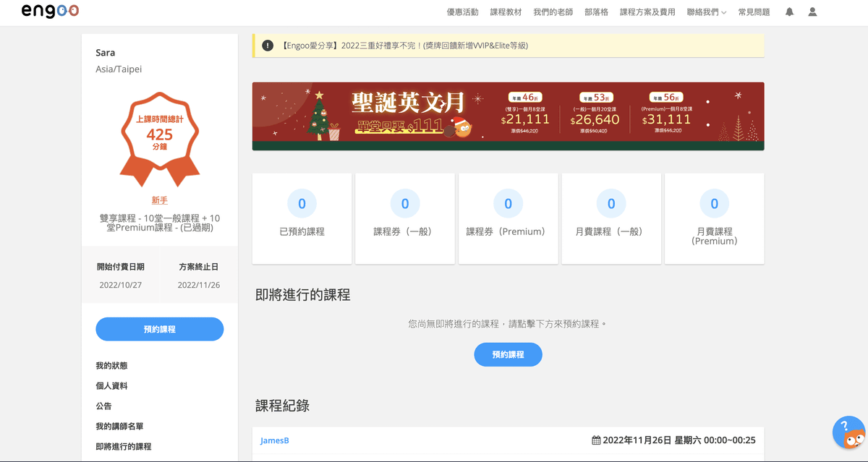
Task: Open the Engoo愛分享 announcement notice
Action: coord(508,46)
